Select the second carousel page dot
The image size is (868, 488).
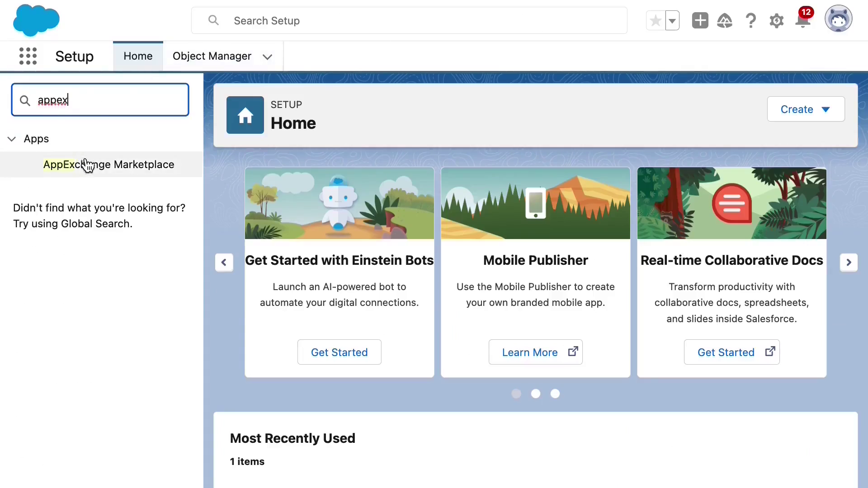click(536, 394)
